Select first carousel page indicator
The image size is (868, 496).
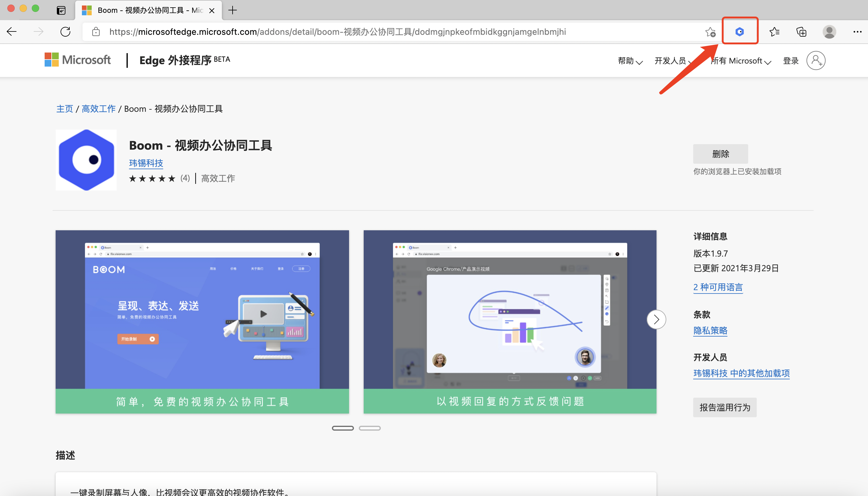(x=343, y=428)
